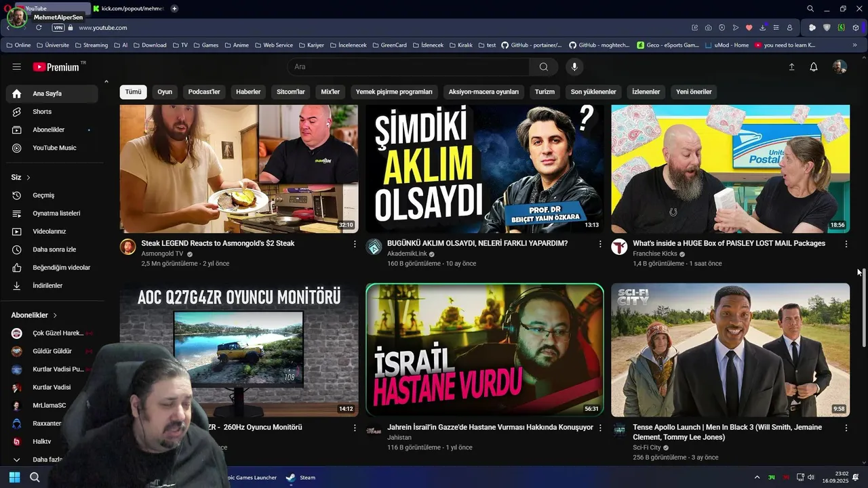868x488 pixels.
Task: Open Daha sonra izle list
Action: (54, 249)
